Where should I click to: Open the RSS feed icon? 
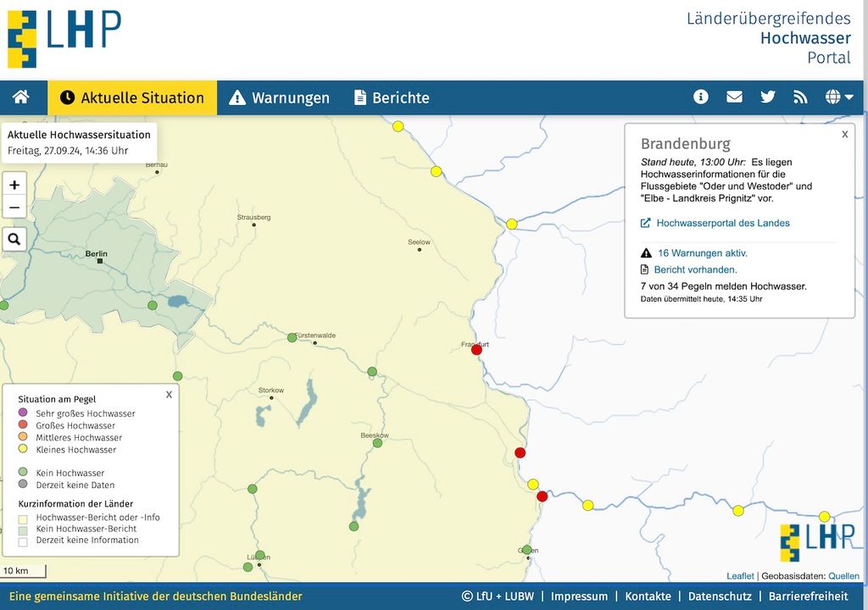coord(801,97)
